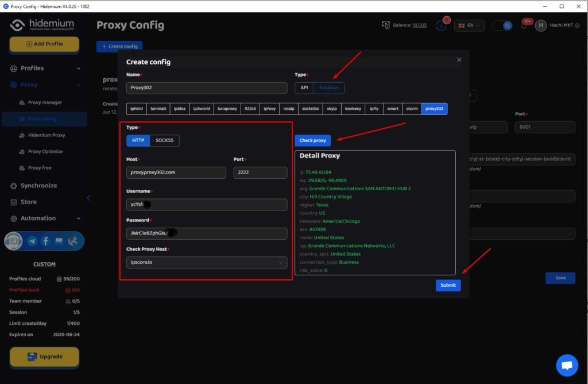Select the ip2world provider tab
The width and height of the screenshot is (588, 384).
click(202, 109)
